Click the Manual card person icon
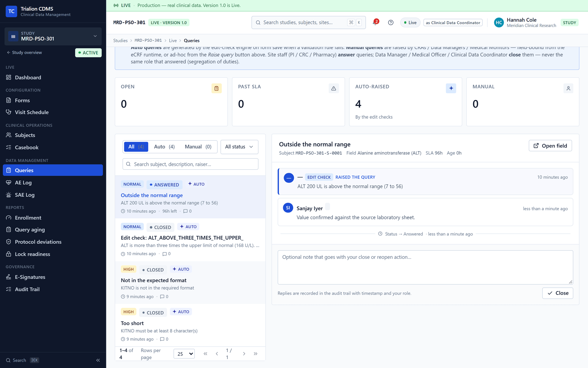 tap(568, 88)
